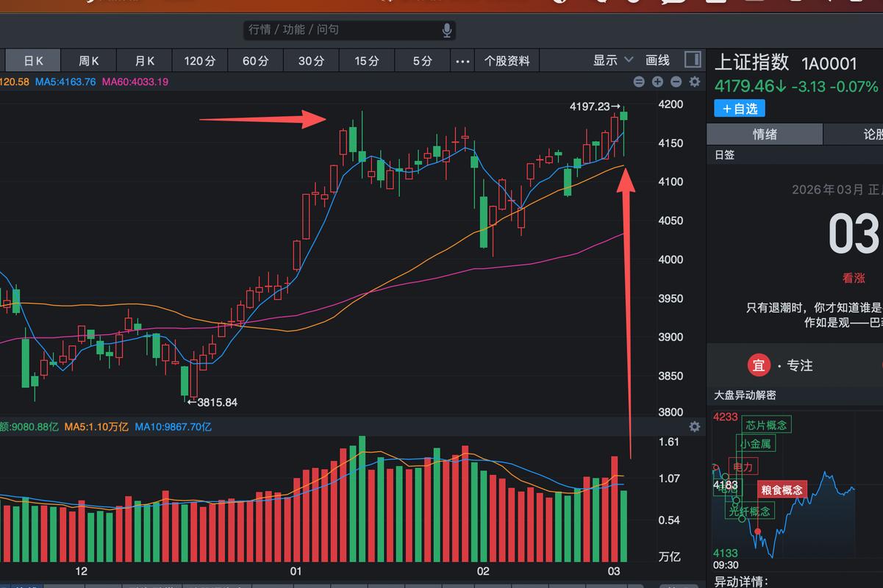Click the 小金属 concept tag

point(755,443)
